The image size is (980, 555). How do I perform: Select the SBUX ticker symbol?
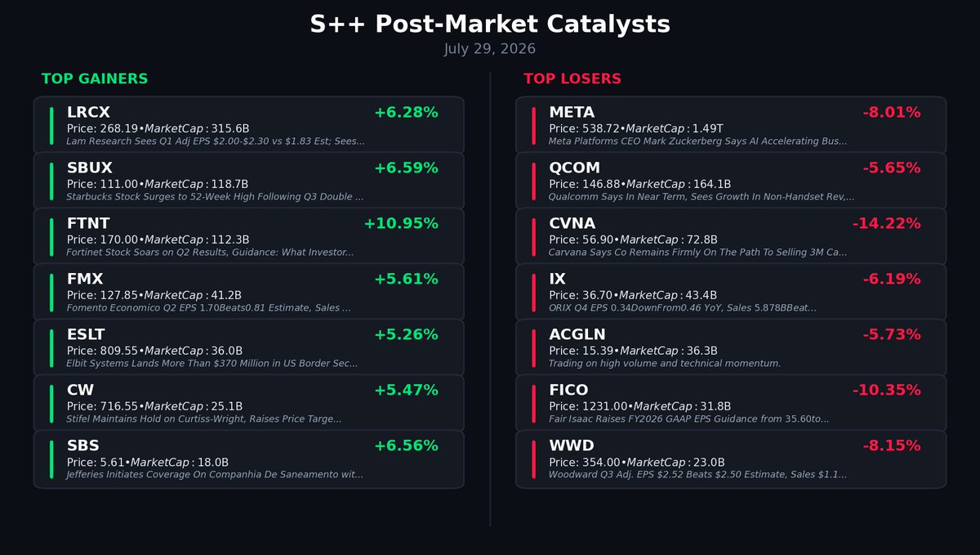point(90,168)
